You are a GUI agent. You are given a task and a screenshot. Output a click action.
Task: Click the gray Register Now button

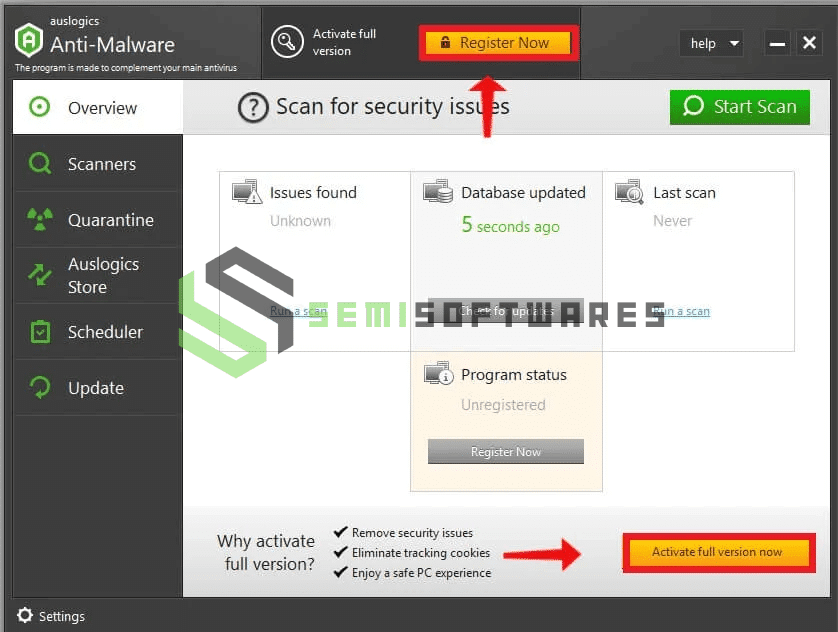[506, 452]
